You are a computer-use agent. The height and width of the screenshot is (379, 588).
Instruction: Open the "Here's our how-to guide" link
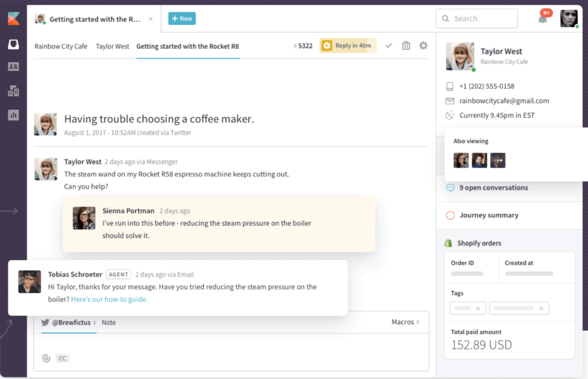pyautogui.click(x=109, y=299)
